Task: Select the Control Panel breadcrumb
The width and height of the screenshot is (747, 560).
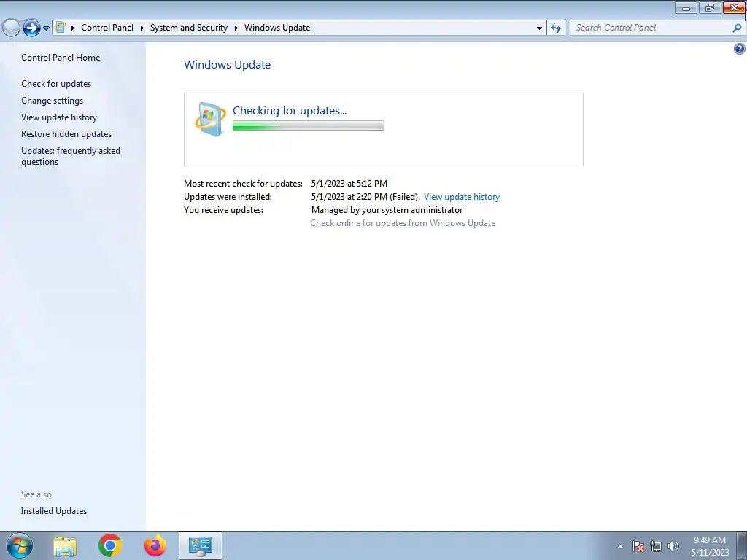Action: coord(107,28)
